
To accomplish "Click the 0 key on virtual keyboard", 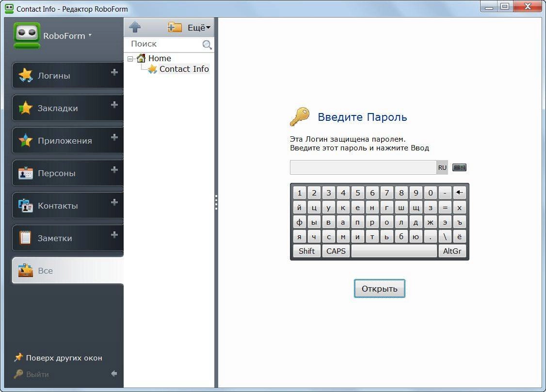I will click(x=431, y=193).
